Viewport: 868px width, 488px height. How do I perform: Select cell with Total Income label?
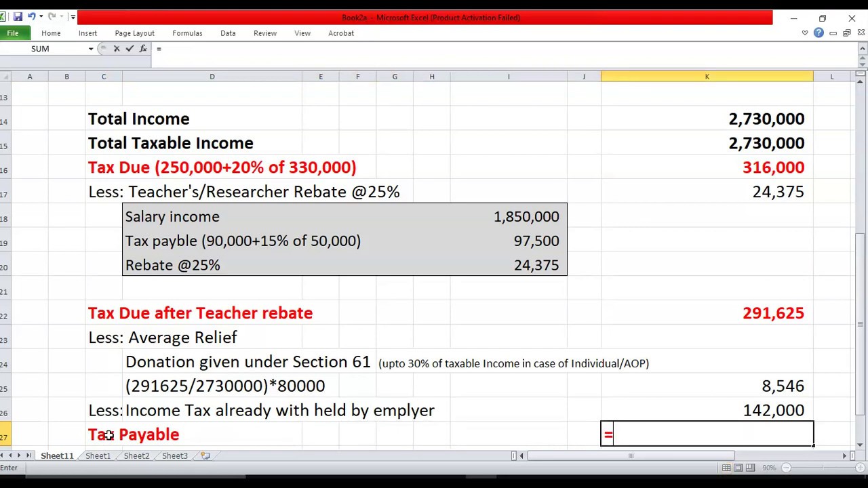[x=138, y=119]
